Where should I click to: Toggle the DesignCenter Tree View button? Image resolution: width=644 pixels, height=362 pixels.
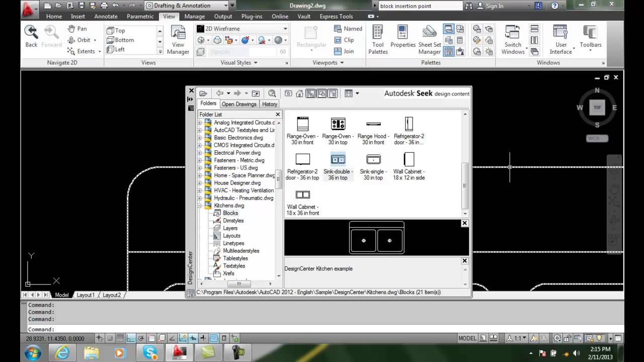(310, 94)
